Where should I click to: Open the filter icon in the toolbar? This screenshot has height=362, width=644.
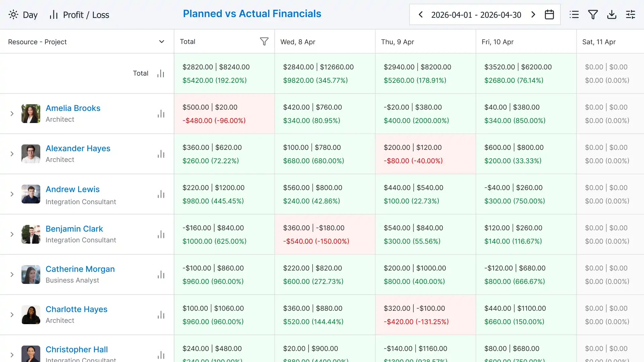pyautogui.click(x=593, y=15)
